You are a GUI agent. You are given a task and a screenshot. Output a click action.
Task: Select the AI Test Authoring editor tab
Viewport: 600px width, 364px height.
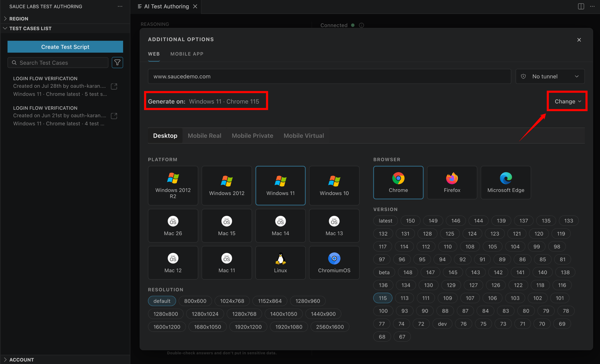166,6
